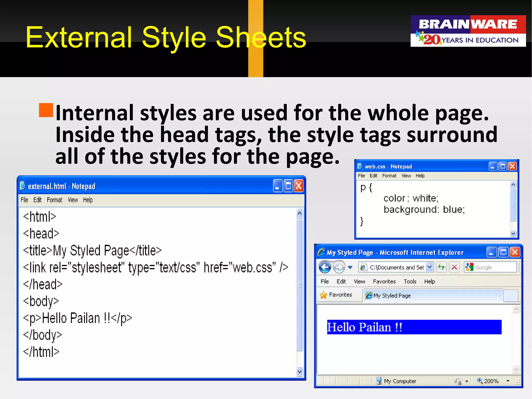Click the Favorites button label

(x=340, y=295)
